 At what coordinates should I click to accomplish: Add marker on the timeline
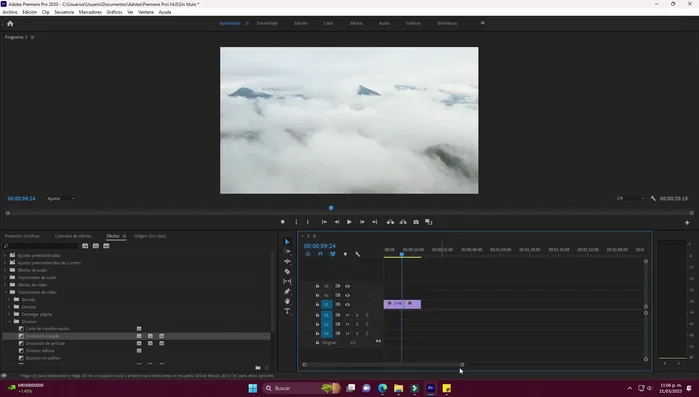pos(345,254)
